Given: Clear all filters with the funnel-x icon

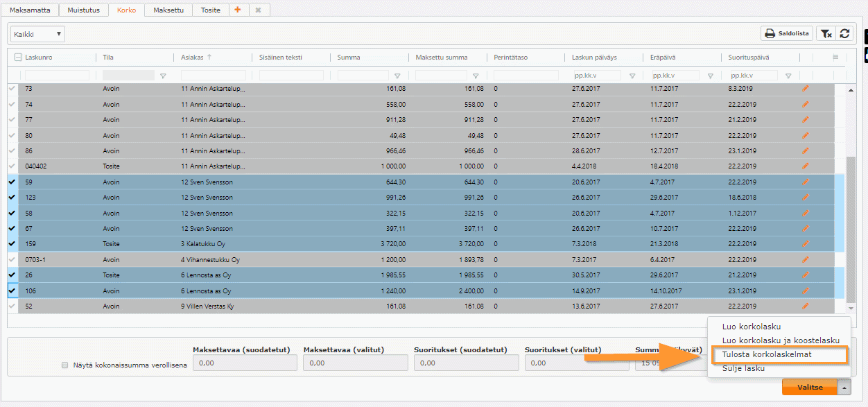Looking at the screenshot, I should click(826, 33).
